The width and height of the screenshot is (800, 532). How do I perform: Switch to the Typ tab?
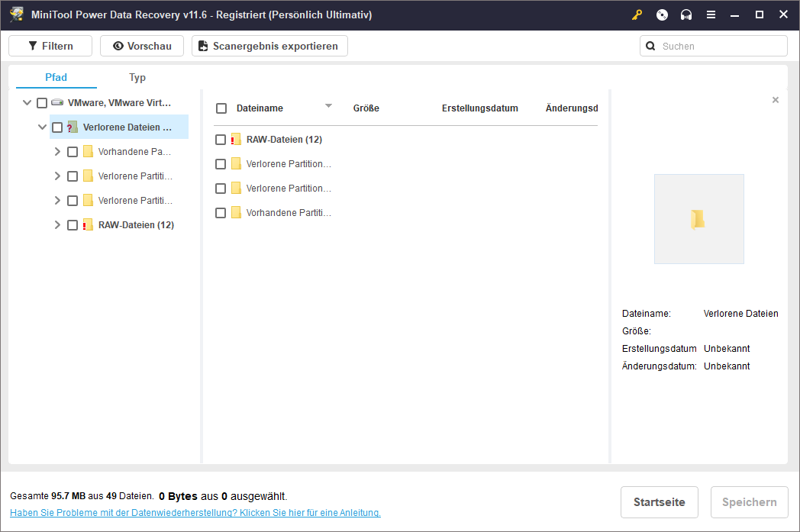[x=137, y=77]
